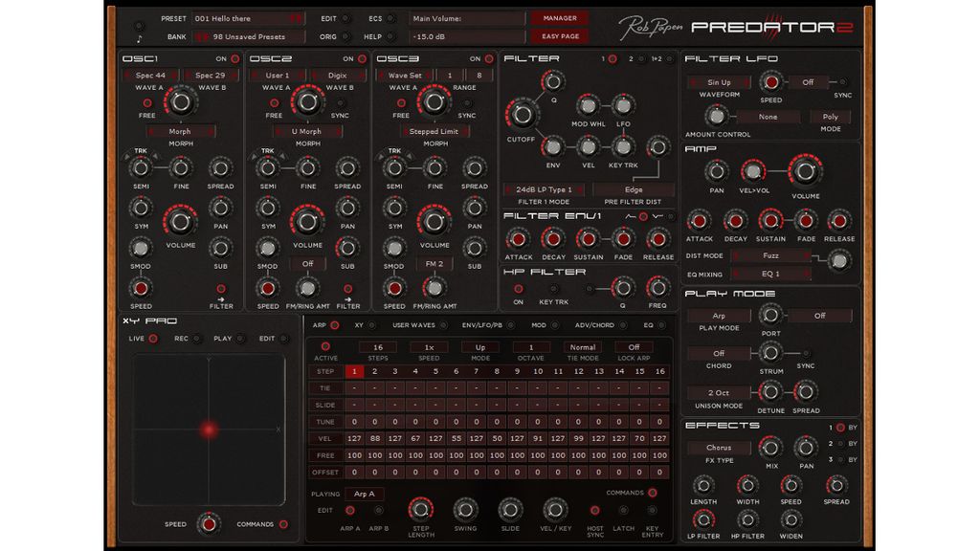Open the Fuzz distortion mode dropdown
980x551 pixels.
coord(771,256)
